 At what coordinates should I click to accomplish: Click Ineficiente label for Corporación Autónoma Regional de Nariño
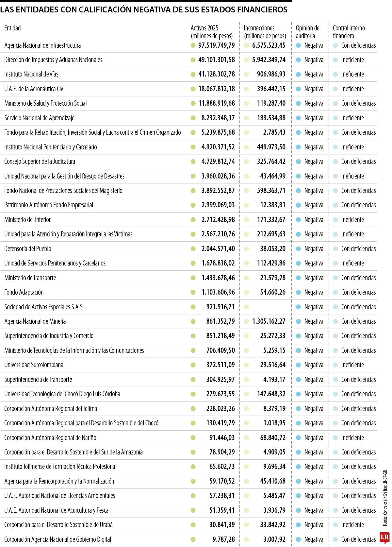pos(352,438)
